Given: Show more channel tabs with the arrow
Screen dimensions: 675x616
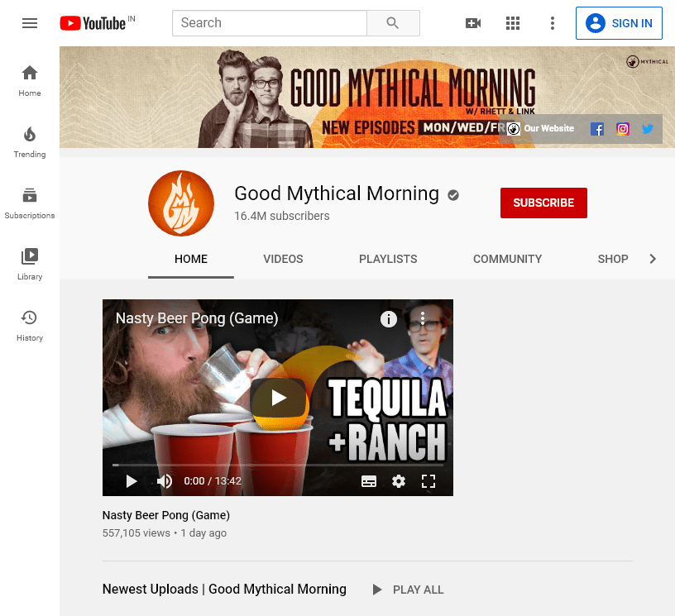Looking at the screenshot, I should 653,259.
